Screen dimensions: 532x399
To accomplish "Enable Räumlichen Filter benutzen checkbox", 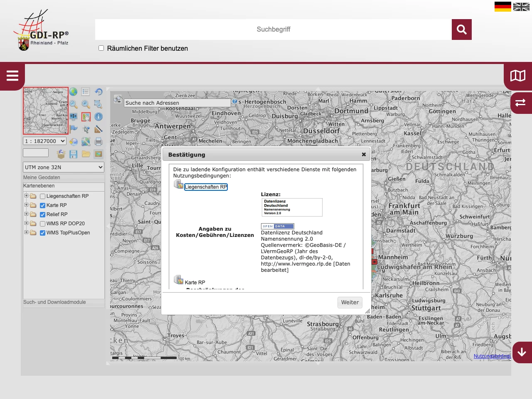I will [x=101, y=48].
